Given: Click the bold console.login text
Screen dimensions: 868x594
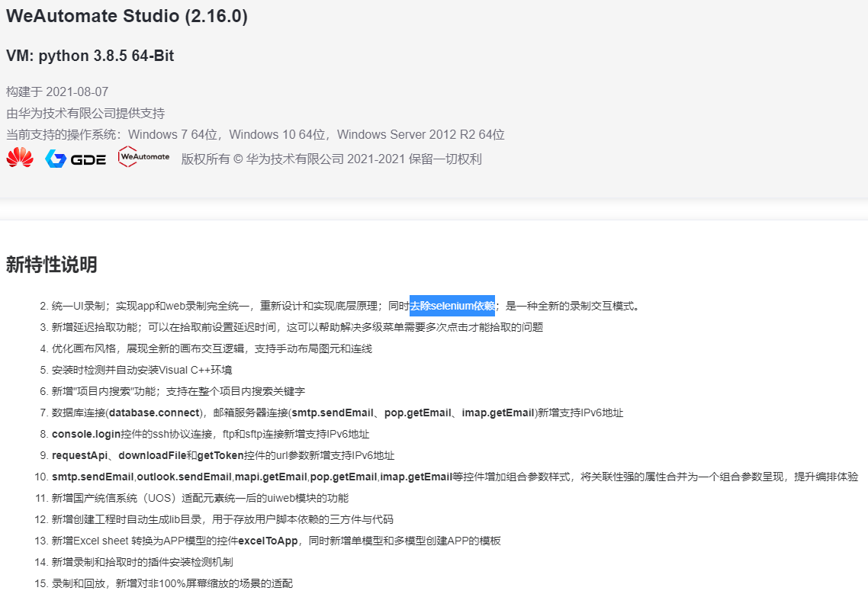Looking at the screenshot, I should point(85,435).
